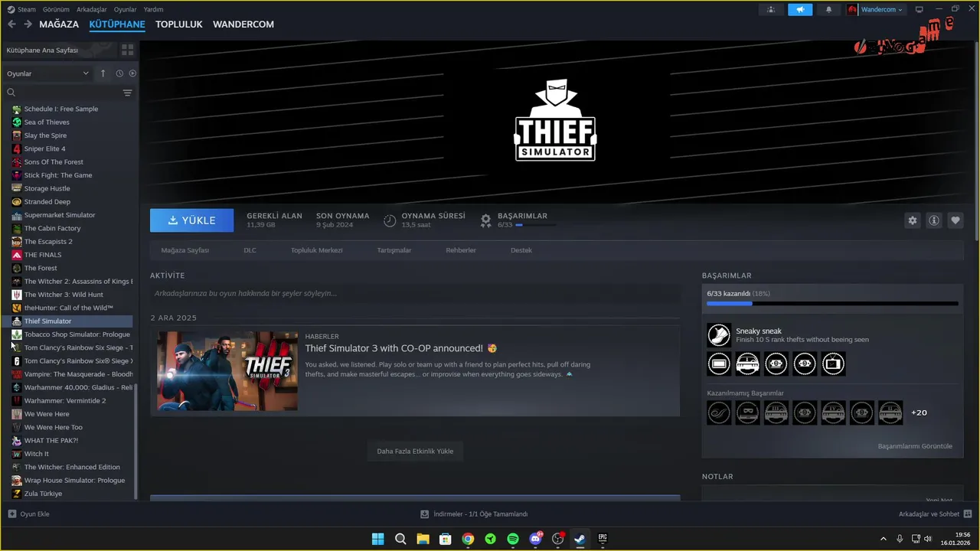Open Tartışmalar link
The width and height of the screenshot is (980, 551).
(394, 250)
